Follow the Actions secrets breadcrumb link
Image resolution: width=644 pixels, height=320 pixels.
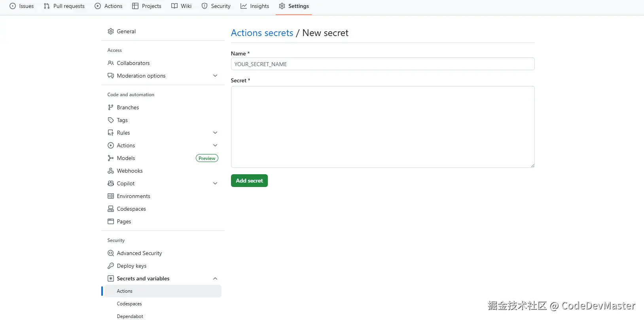click(262, 33)
